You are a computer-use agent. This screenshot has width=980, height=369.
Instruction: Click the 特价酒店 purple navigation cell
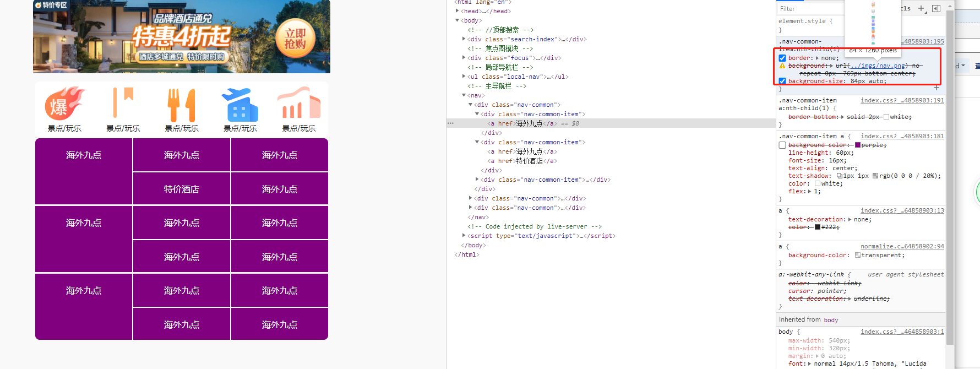point(182,188)
